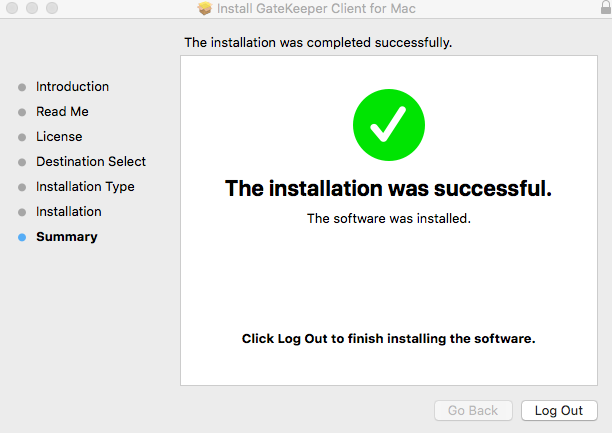Viewport: 612px width, 433px height.
Task: Click the "Click Log Out to finish" instruction text
Action: coord(388,339)
